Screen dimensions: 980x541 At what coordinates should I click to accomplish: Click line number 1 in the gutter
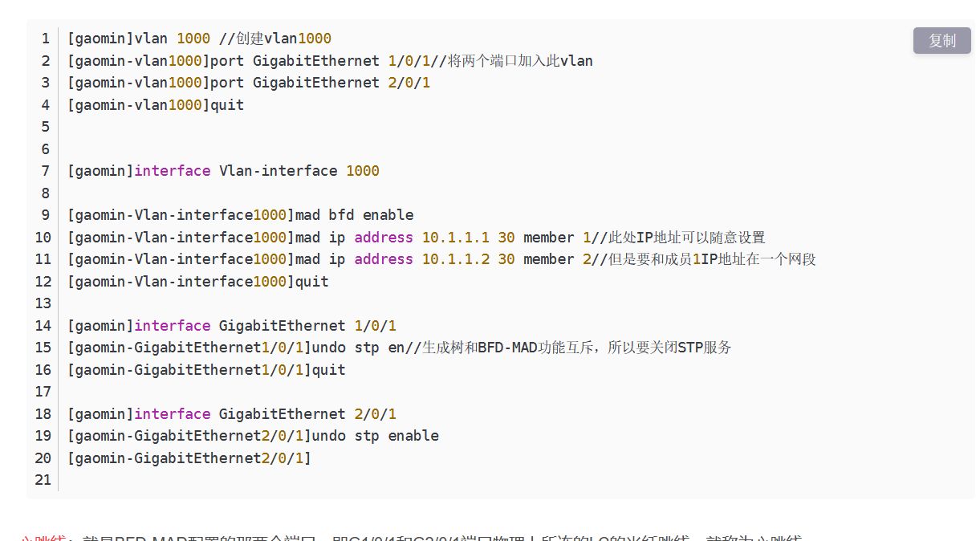tap(46, 39)
